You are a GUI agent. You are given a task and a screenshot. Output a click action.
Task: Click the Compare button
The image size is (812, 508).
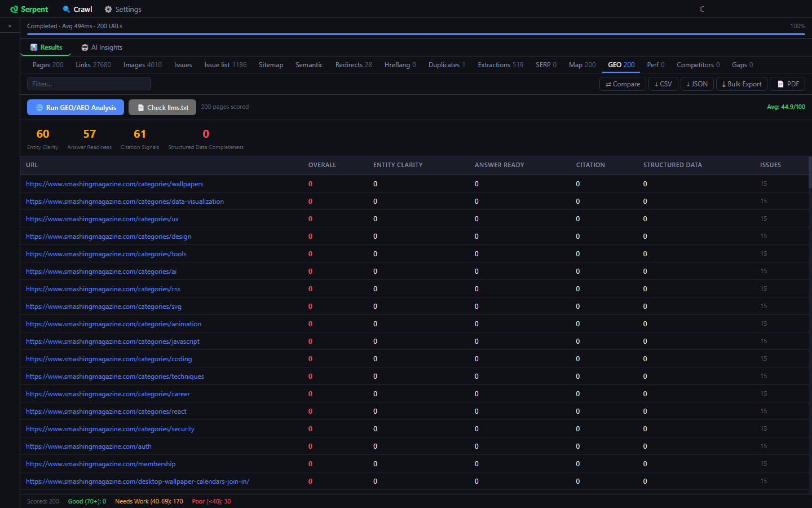(x=623, y=84)
